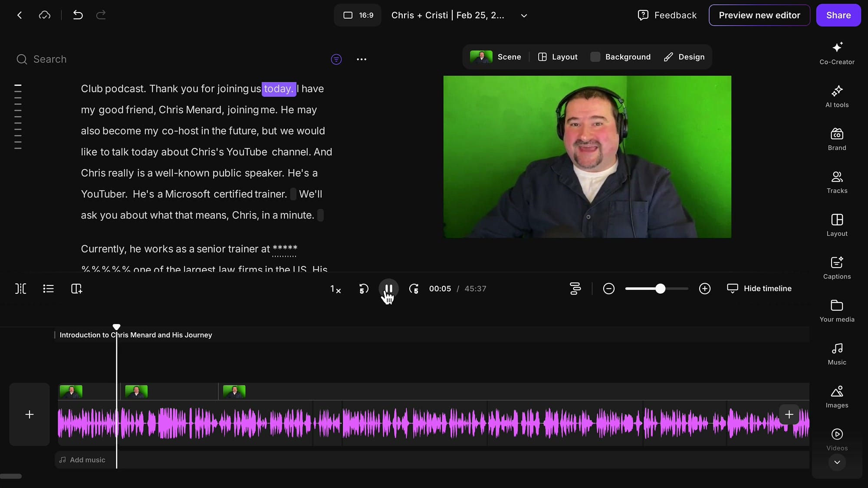Pause video playback
868x488 pixels.
point(388,288)
